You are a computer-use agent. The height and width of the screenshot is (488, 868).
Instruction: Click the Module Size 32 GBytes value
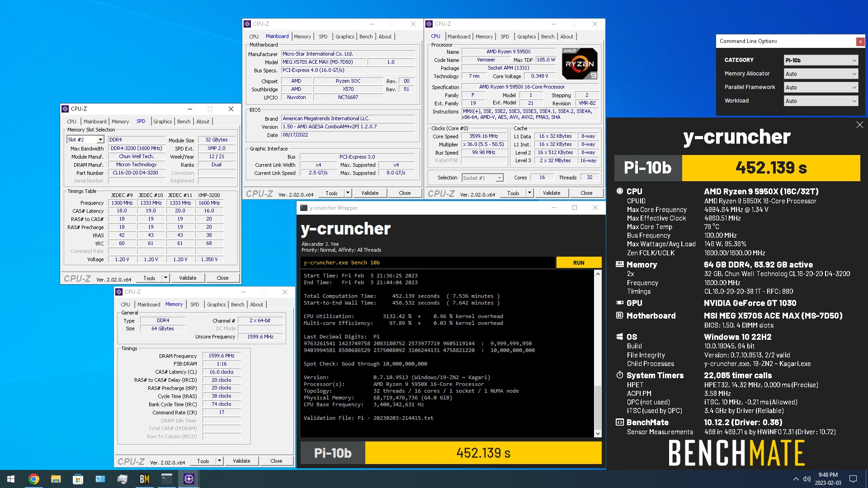click(x=217, y=140)
